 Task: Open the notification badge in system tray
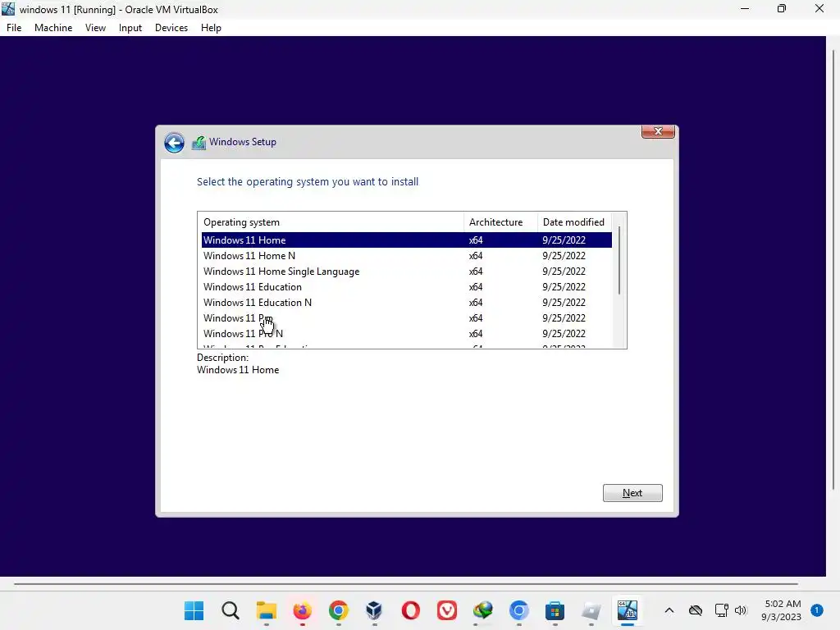(x=817, y=609)
